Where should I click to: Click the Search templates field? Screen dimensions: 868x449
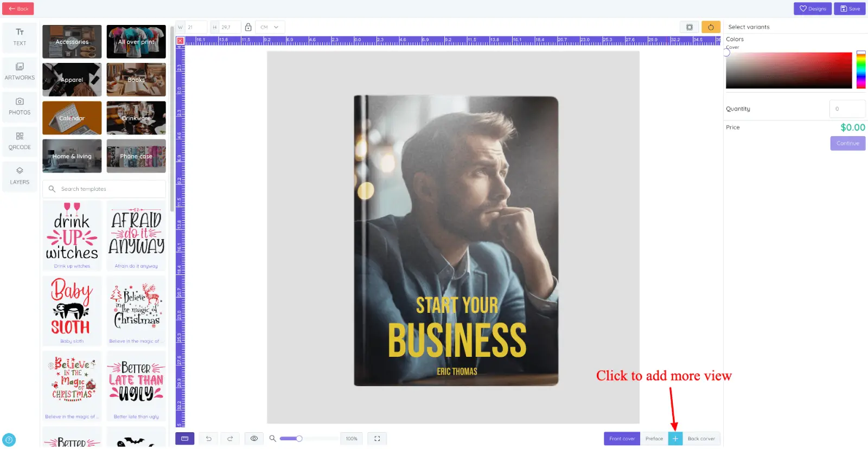(x=104, y=189)
